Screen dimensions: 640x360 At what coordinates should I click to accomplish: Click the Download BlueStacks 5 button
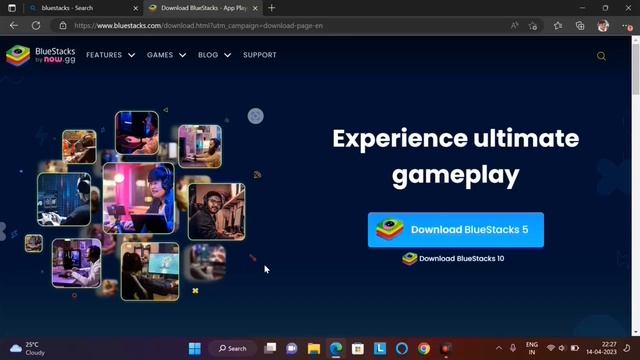(x=456, y=230)
